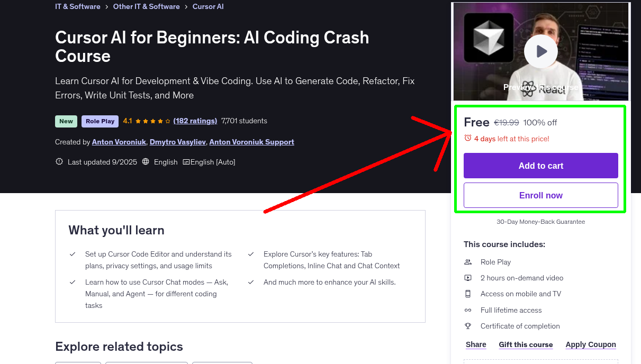
Task: Click the 100% off text
Action: click(540, 123)
